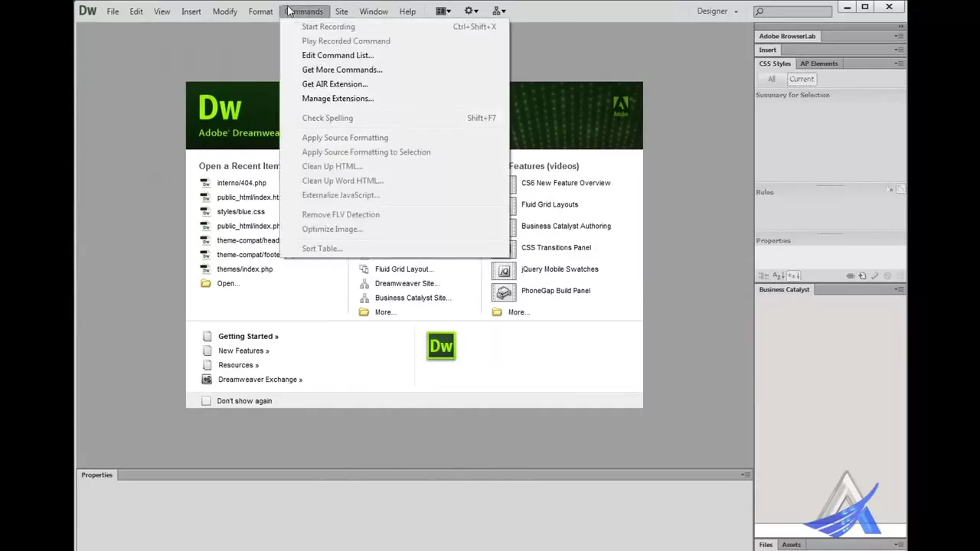Open the Designer workspace dropdown
Image resolution: width=980 pixels, height=551 pixels.
point(717,11)
